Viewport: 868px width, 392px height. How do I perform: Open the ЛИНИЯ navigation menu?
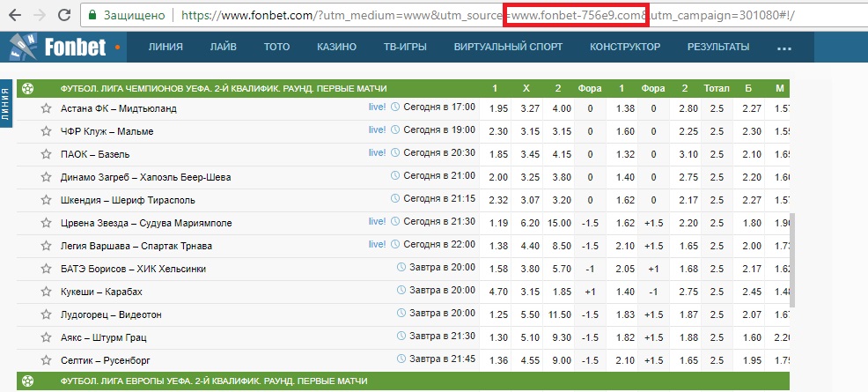(166, 47)
